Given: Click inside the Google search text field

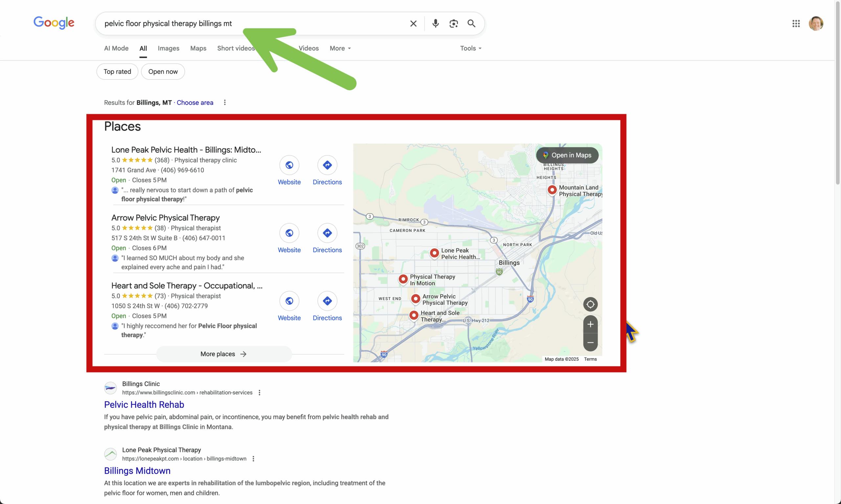Looking at the screenshot, I should pyautogui.click(x=251, y=23).
